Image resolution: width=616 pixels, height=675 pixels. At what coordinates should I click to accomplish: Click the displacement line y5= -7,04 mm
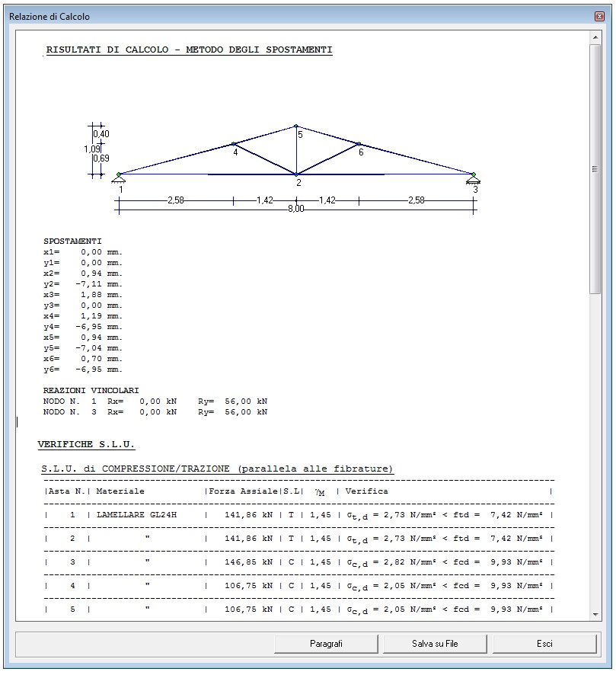click(x=83, y=348)
